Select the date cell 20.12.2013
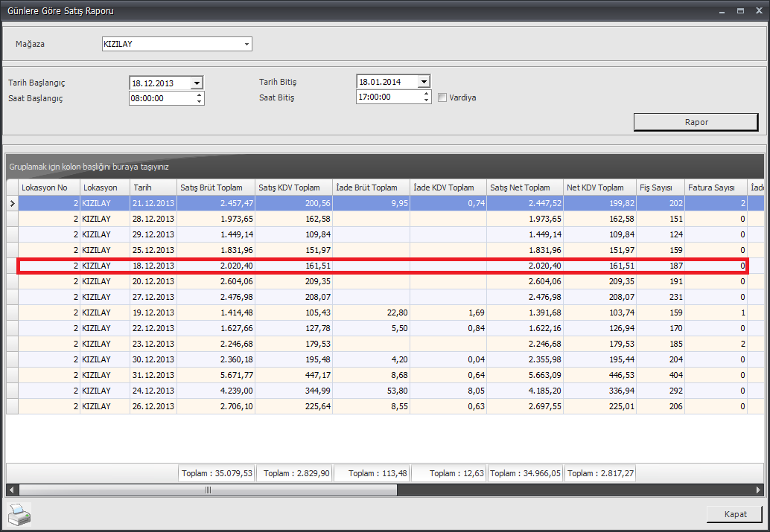 click(153, 281)
